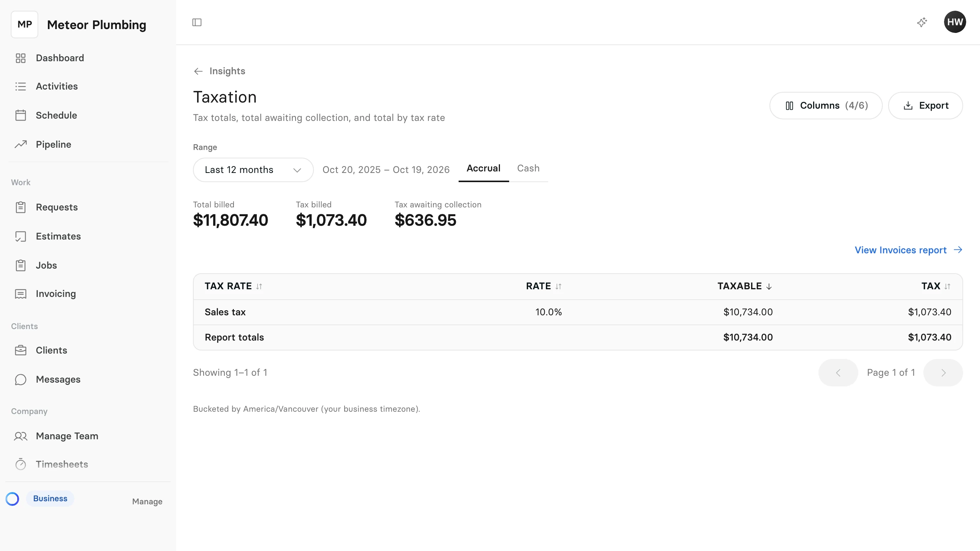Screen dimensions: 980x551
Task: Click the $636.95 tax awaiting collection value
Action: pyautogui.click(x=425, y=220)
